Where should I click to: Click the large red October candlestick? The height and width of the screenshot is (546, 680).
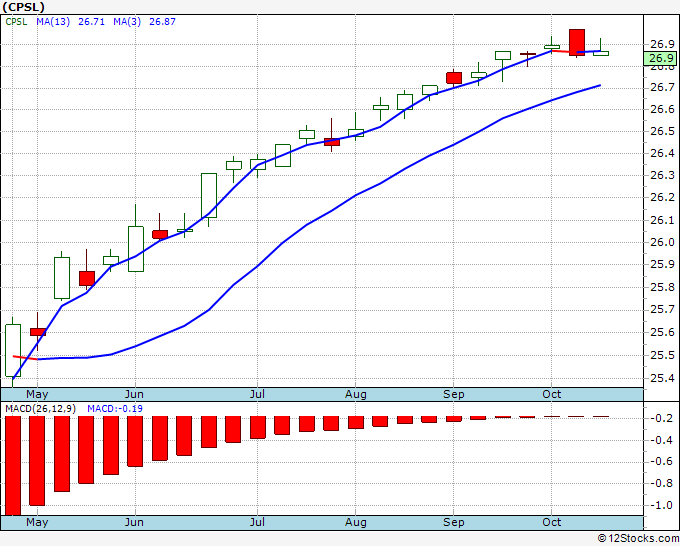(577, 43)
